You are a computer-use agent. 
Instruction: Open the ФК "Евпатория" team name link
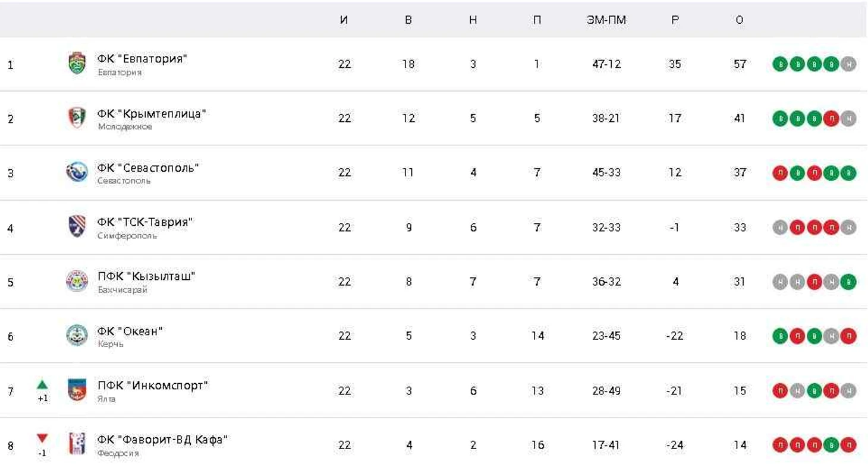[x=142, y=59]
